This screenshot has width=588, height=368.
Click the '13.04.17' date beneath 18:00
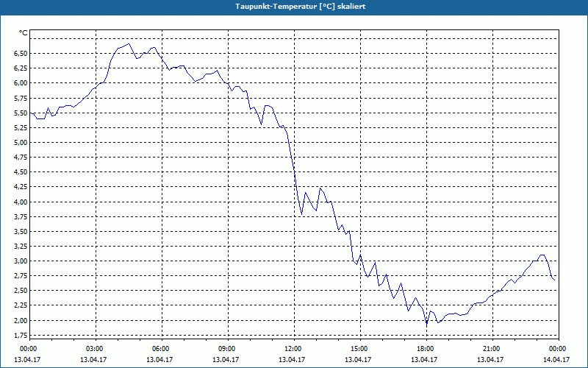tap(424, 360)
